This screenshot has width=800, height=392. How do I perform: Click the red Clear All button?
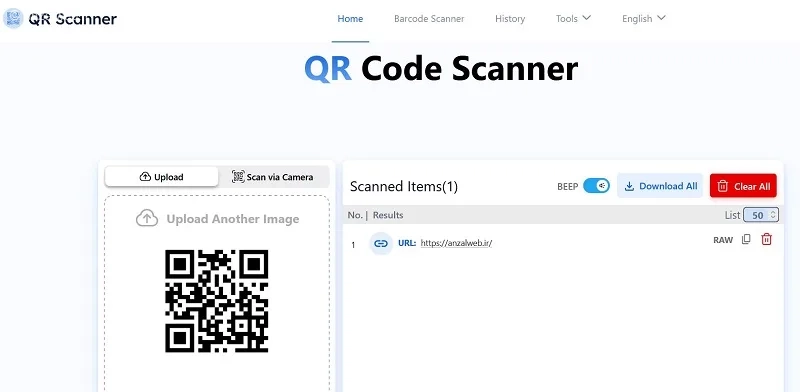click(743, 186)
